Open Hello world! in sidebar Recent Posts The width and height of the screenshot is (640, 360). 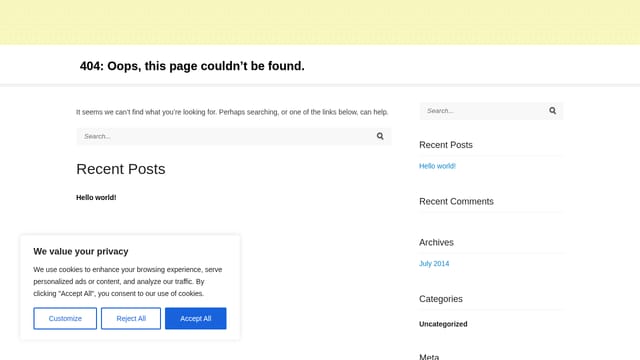pos(437,166)
